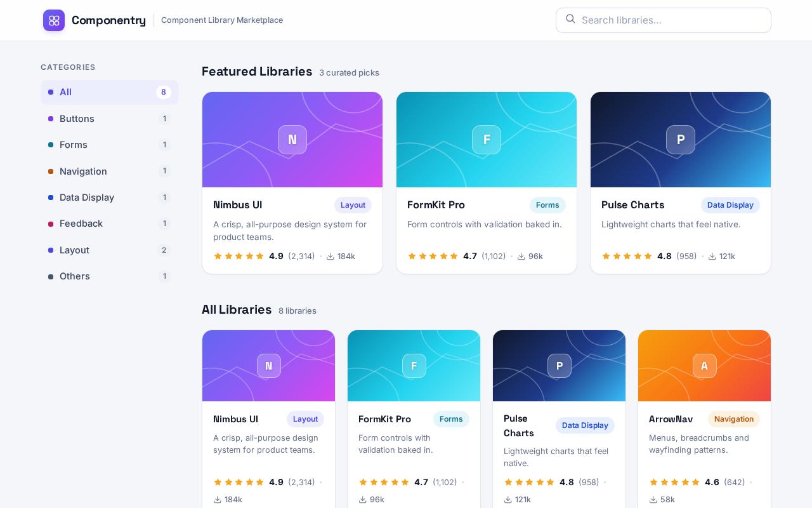Filter by Data Display category
Image resolution: width=812 pixels, height=508 pixels.
(110, 197)
